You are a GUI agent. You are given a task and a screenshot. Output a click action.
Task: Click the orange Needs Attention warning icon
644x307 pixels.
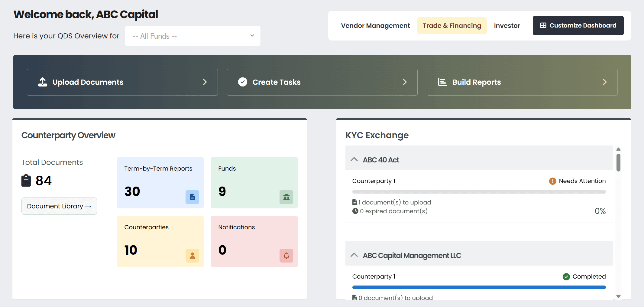coord(552,181)
